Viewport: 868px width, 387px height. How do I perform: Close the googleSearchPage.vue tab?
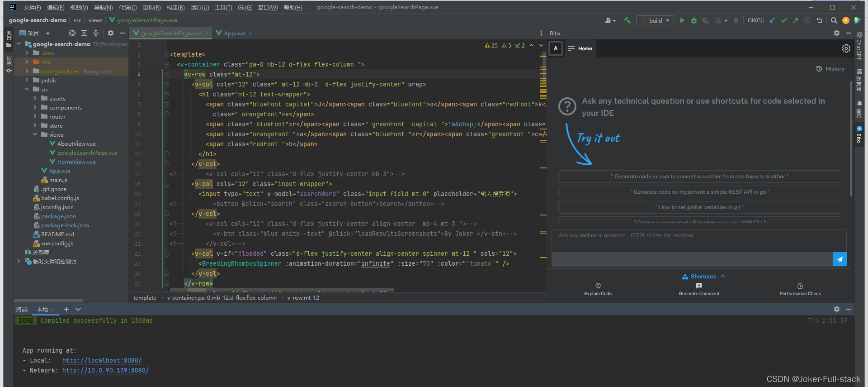[207, 33]
